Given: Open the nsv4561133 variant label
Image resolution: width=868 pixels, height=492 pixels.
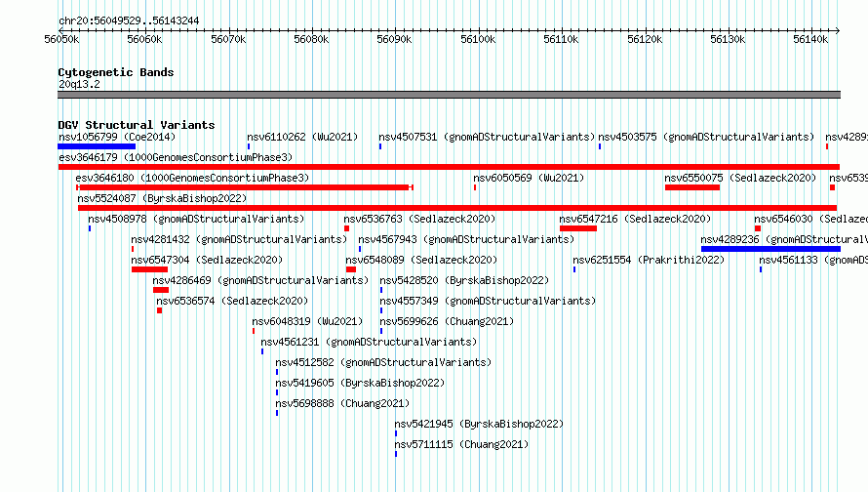Looking at the screenshot, I should point(812,260).
